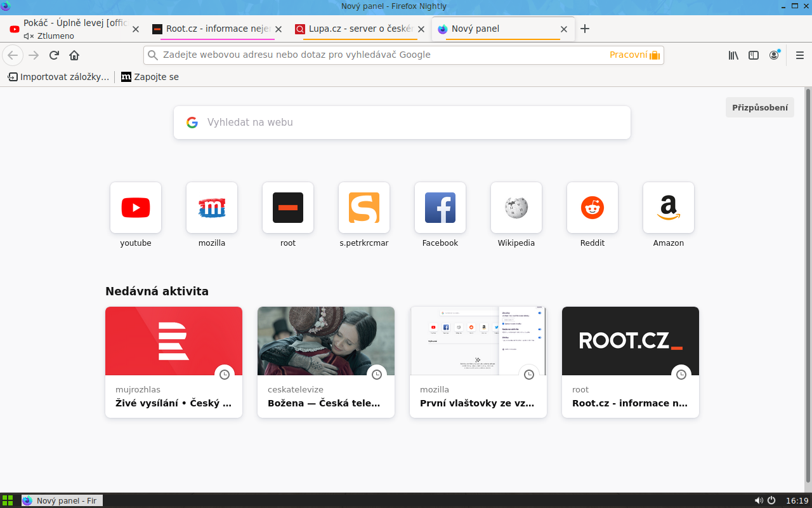Image resolution: width=812 pixels, height=508 pixels.
Task: Unmute the Pokáč tab via muted icon
Action: coord(29,36)
